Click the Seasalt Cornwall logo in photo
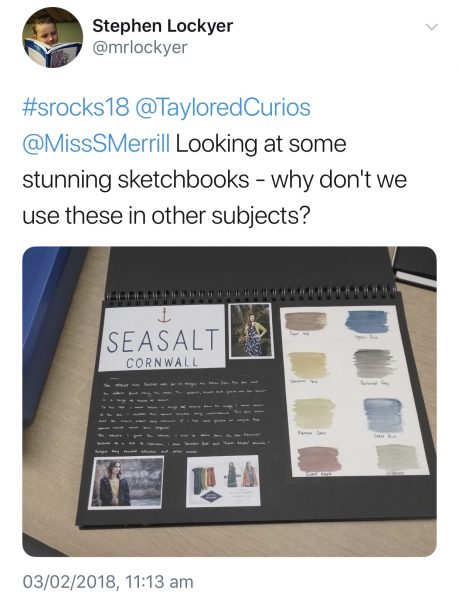This screenshot has height=600, width=459. 162,338
